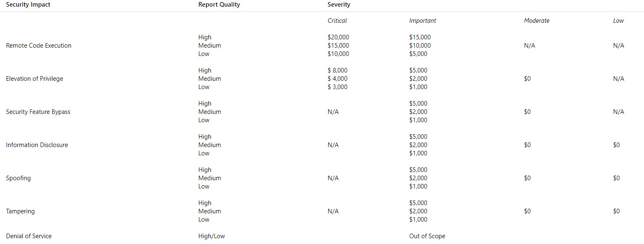This screenshot has width=644, height=244.
Task: Click the $ 8,000 Elevation of Privilege amount
Action: (337, 70)
